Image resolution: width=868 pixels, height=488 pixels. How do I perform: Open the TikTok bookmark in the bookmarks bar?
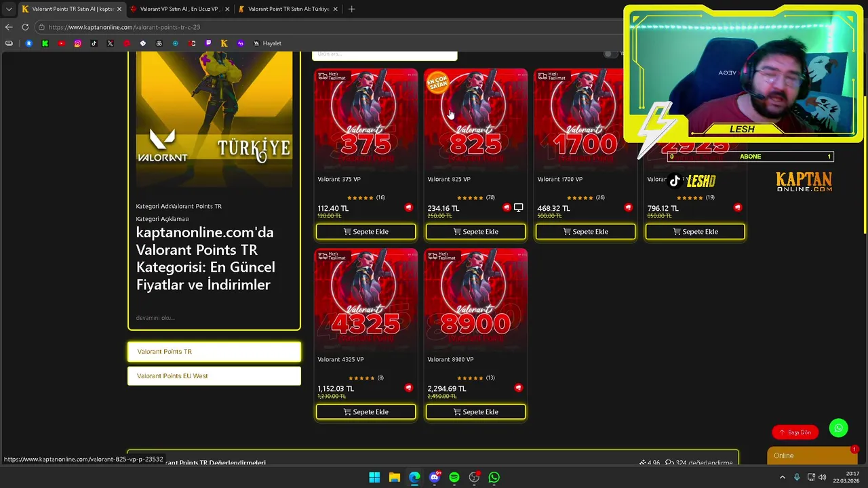(94, 43)
